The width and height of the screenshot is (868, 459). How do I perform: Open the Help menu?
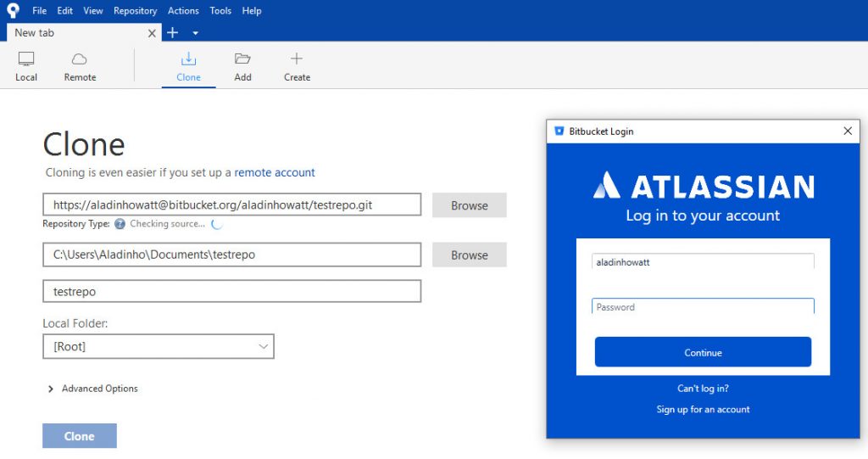[251, 10]
